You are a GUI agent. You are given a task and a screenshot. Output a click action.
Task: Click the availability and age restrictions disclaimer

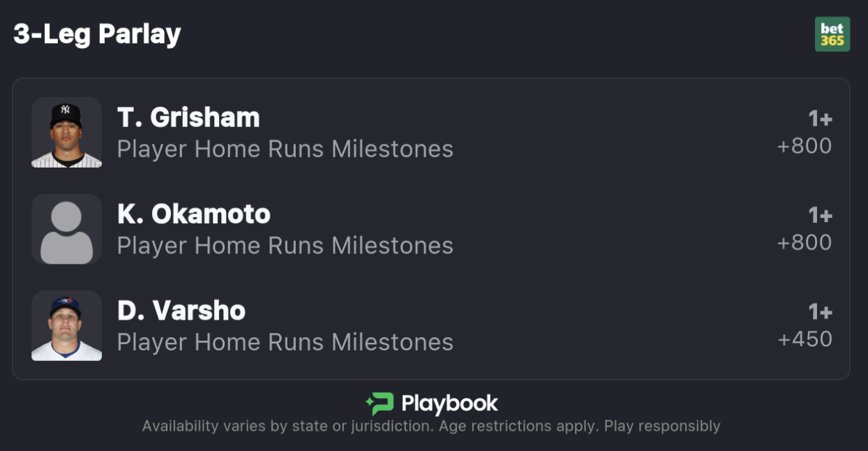tap(431, 426)
